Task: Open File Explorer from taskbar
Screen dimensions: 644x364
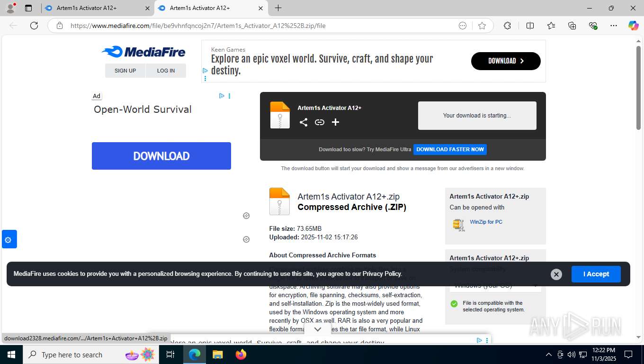Action: click(x=217, y=355)
